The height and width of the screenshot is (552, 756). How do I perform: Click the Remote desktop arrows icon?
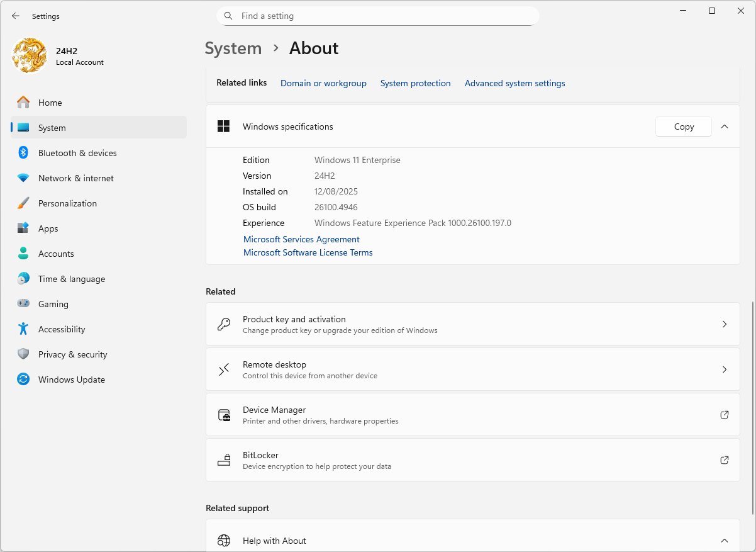pos(224,369)
